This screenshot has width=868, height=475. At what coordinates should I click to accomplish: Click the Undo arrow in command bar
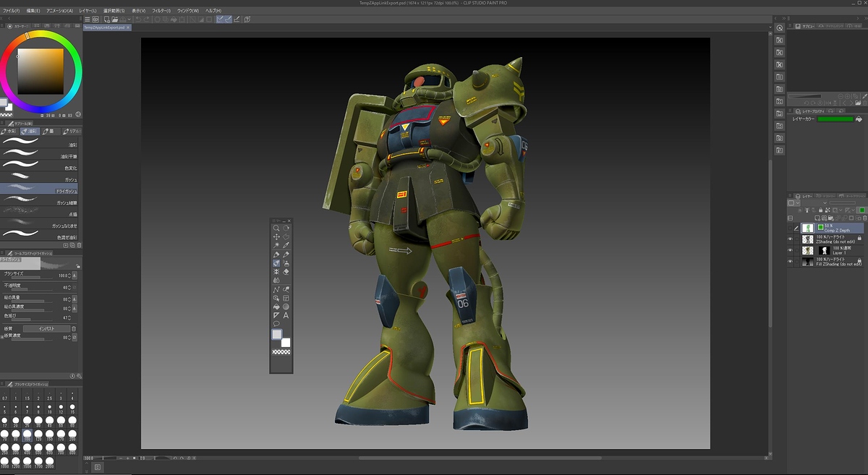point(137,20)
